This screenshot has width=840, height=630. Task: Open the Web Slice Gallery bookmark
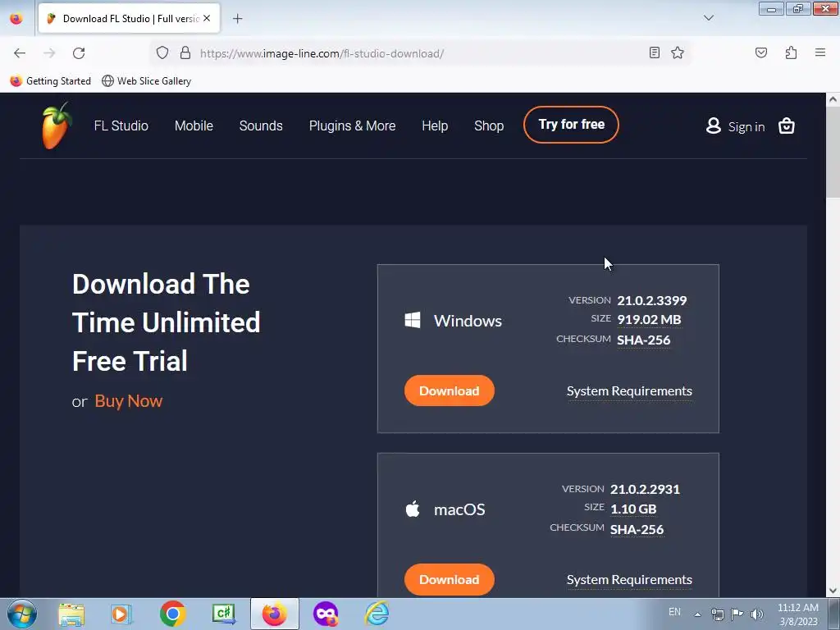tap(146, 81)
